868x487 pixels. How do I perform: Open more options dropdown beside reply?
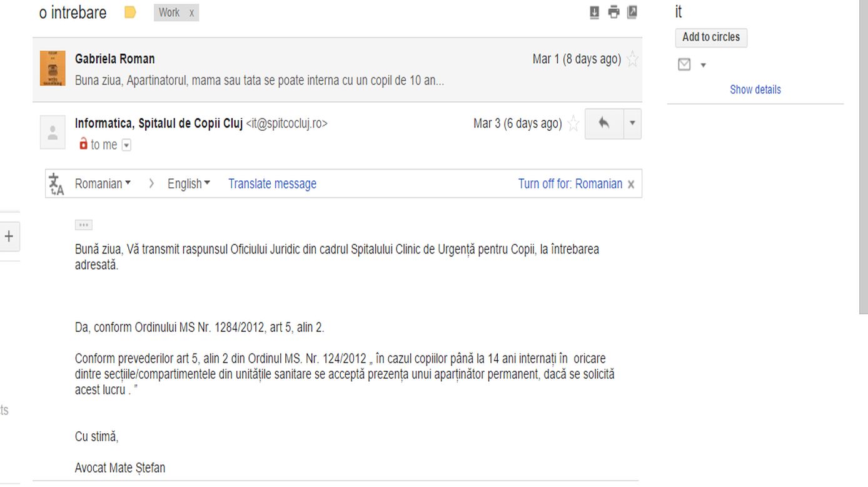[632, 124]
